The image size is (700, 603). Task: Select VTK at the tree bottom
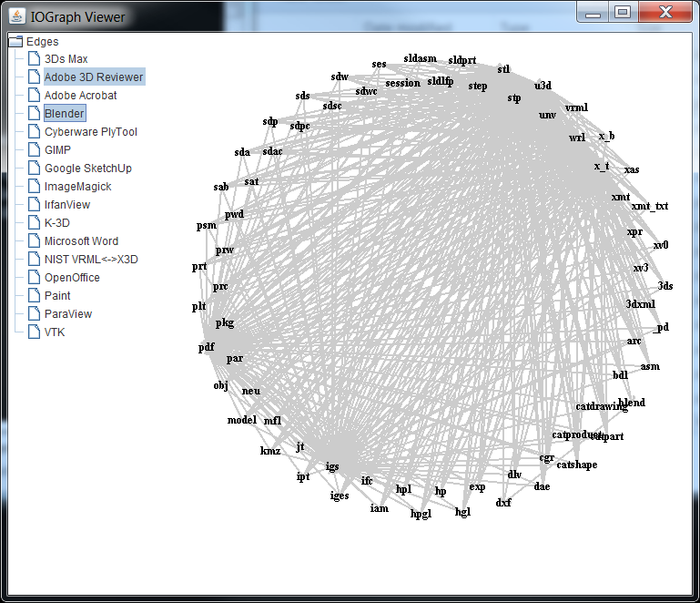(x=55, y=332)
